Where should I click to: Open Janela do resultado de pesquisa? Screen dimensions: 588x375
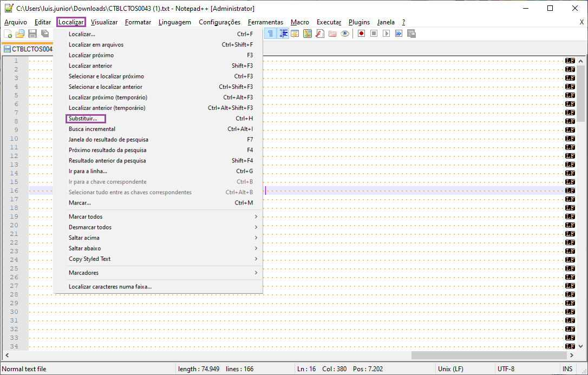[158, 140]
